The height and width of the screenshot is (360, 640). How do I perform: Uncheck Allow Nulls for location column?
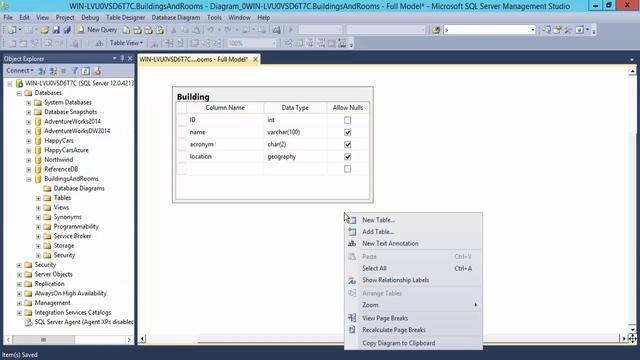point(347,157)
